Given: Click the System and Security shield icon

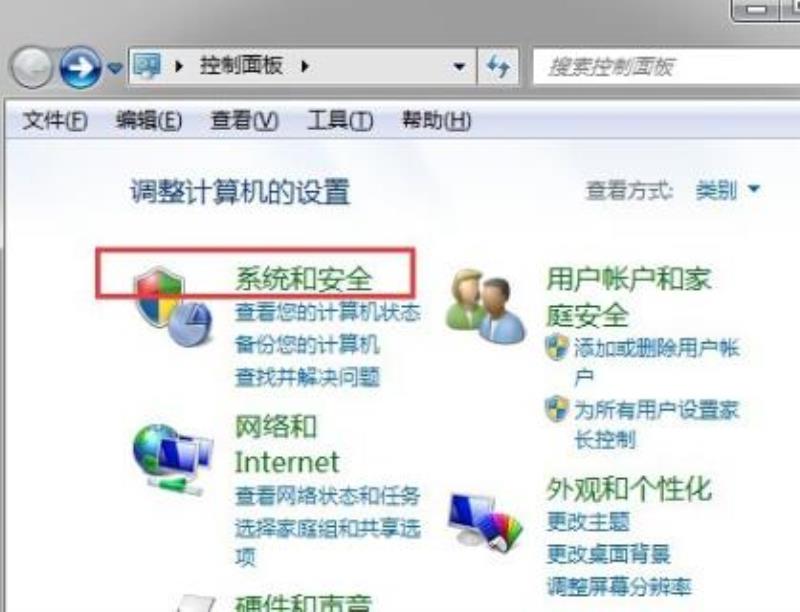Looking at the screenshot, I should tap(172, 307).
